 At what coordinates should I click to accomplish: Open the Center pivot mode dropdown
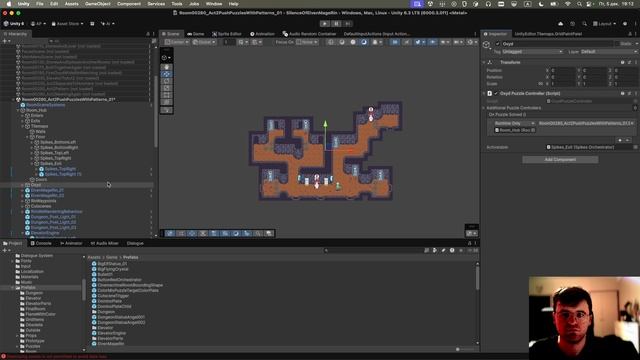click(x=177, y=42)
